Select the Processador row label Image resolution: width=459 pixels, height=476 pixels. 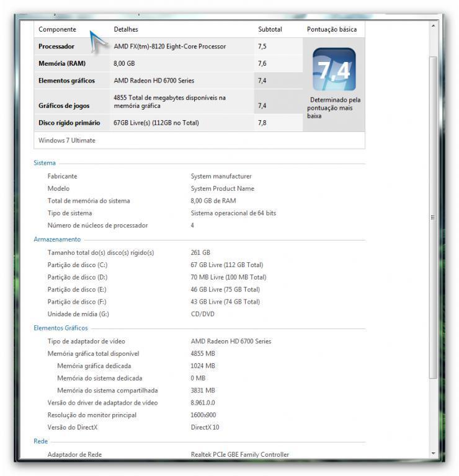pyautogui.click(x=56, y=46)
